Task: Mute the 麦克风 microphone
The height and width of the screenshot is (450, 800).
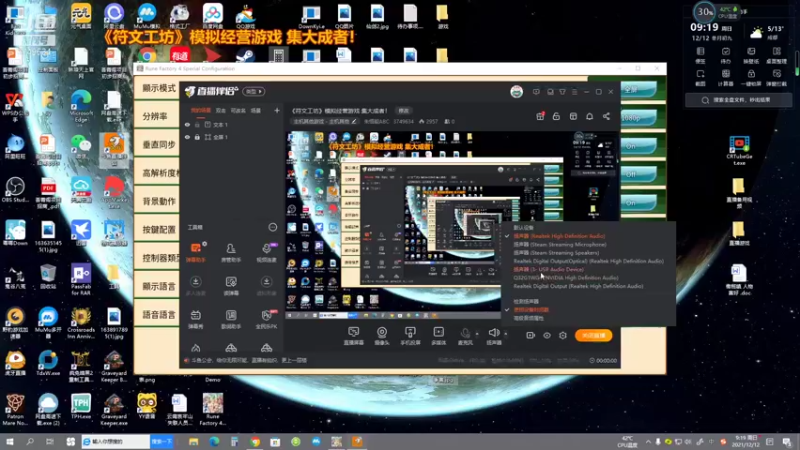Action: pyautogui.click(x=465, y=336)
